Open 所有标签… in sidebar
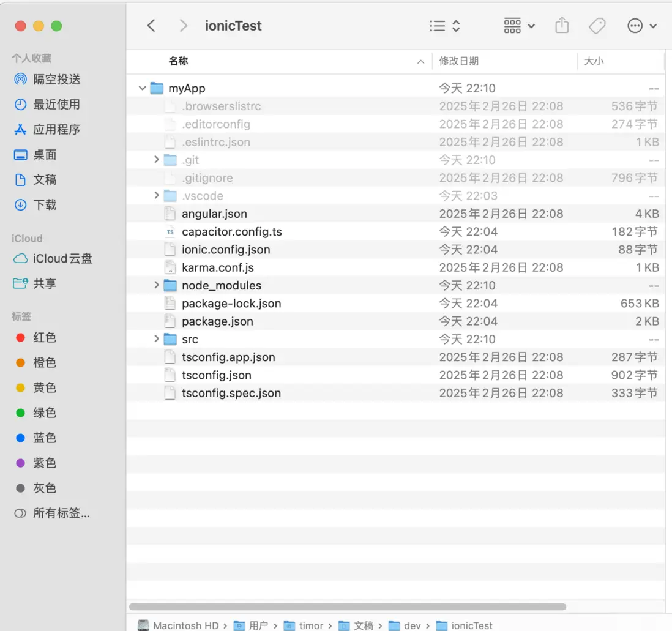672x631 pixels. tap(52, 513)
